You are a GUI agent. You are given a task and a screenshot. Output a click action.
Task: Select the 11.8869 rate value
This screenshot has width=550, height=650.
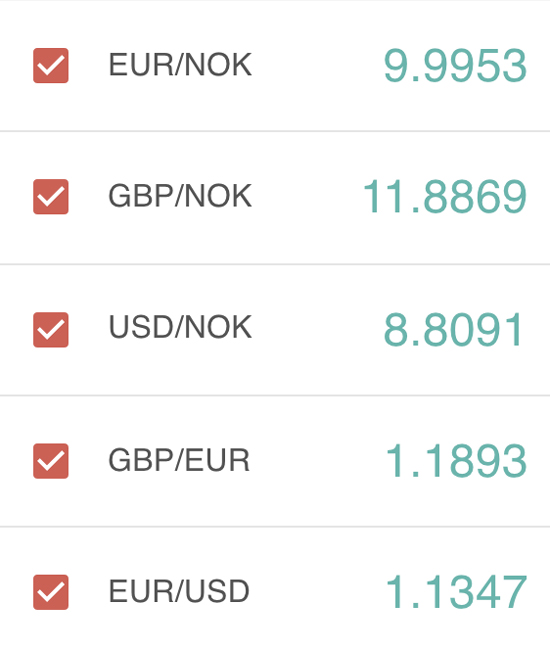pyautogui.click(x=445, y=196)
